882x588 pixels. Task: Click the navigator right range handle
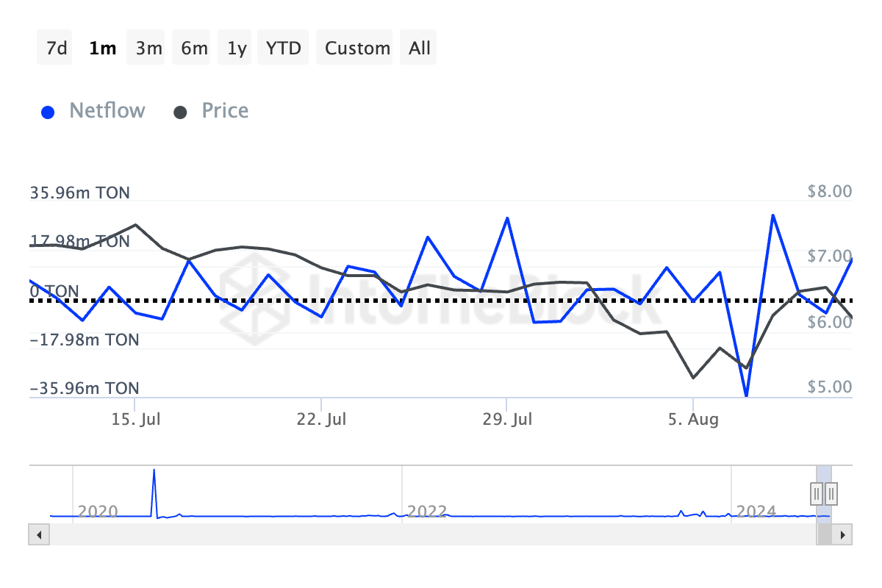(x=831, y=492)
